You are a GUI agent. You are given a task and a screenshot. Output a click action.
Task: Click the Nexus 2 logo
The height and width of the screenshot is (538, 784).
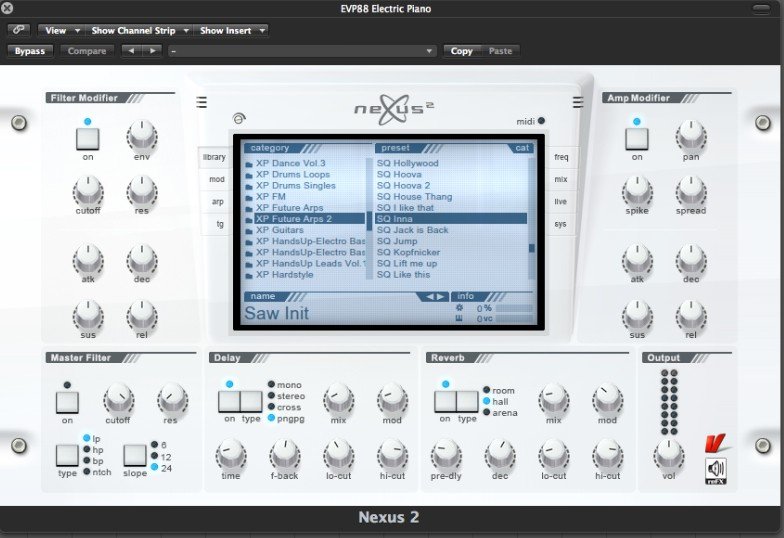(x=394, y=109)
